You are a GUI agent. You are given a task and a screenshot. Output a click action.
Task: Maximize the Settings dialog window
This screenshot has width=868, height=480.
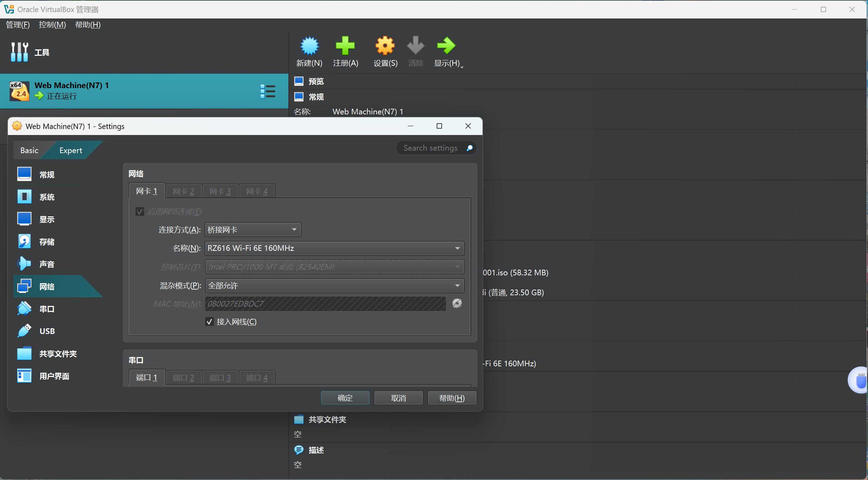439,126
